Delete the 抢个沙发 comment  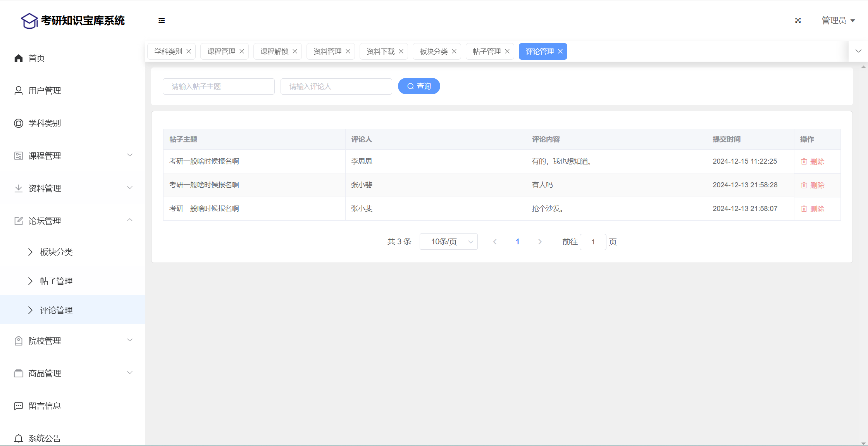tap(813, 209)
